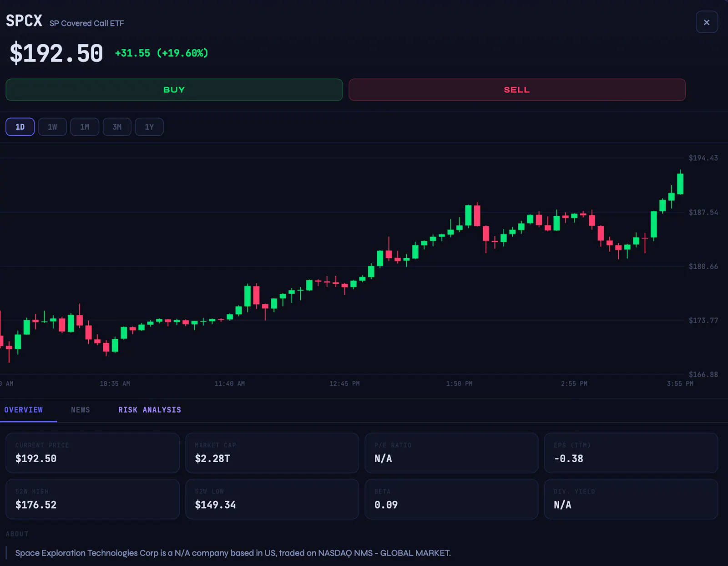Click the 10:35 AM time axis label
This screenshot has width=728, height=566.
point(115,384)
